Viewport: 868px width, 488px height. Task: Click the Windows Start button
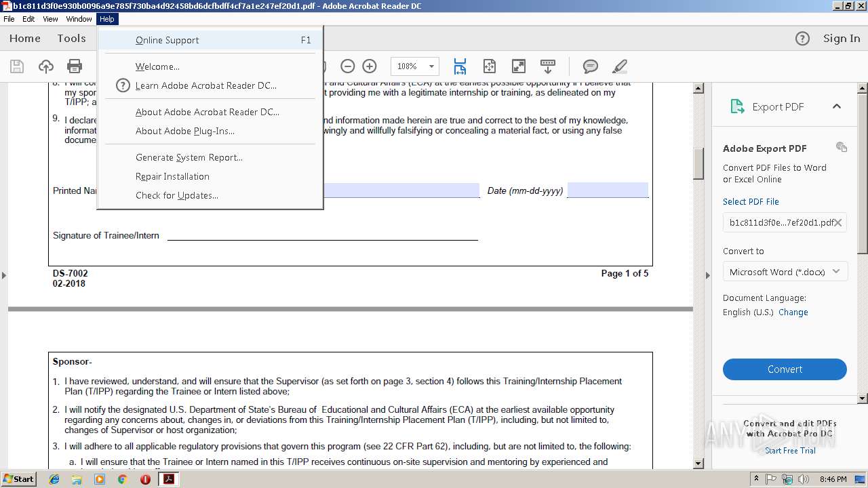click(x=18, y=479)
